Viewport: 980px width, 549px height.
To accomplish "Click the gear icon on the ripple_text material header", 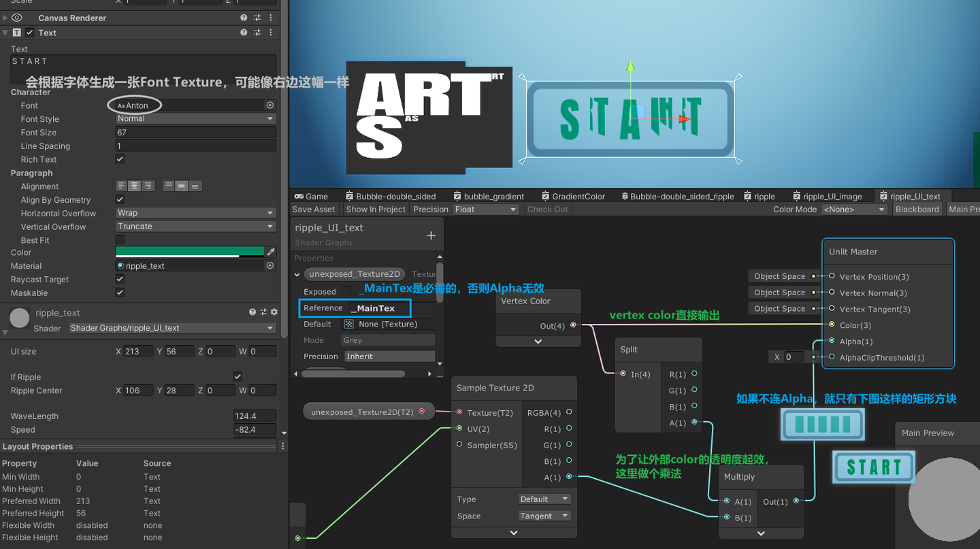I will point(274,312).
